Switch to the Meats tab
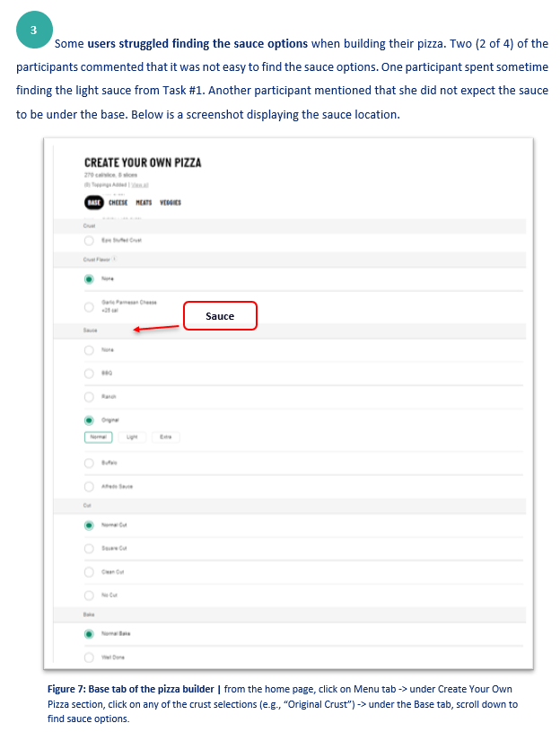The image size is (560, 732). [144, 203]
